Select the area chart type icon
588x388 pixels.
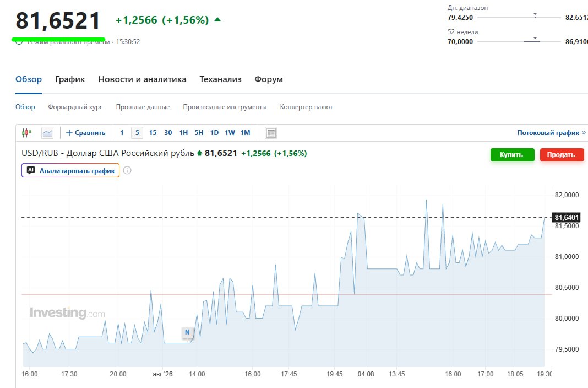click(x=47, y=133)
